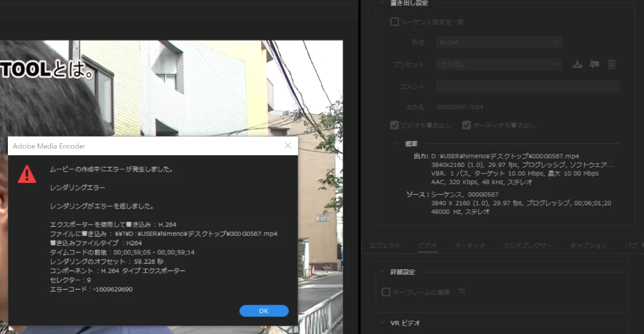Click the 48000 Hz, ステレオ source line
The height and width of the screenshot is (334, 644).
(460, 211)
